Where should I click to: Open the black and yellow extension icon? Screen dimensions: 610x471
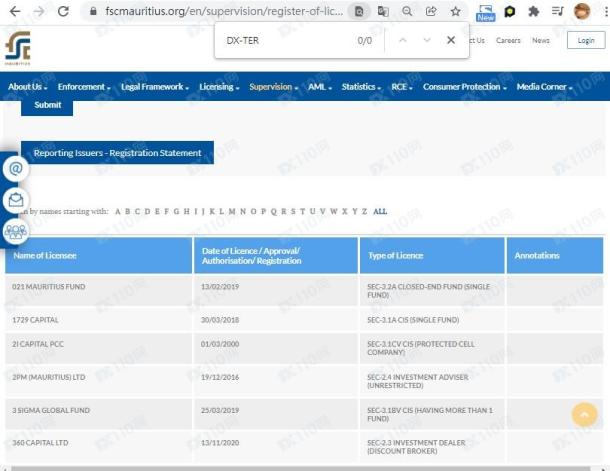click(x=510, y=12)
